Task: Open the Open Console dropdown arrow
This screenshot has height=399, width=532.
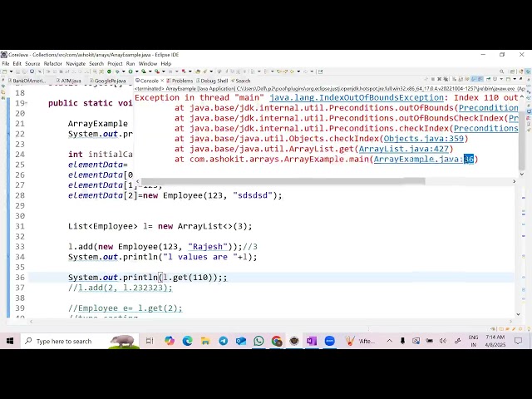Action: pos(515,79)
